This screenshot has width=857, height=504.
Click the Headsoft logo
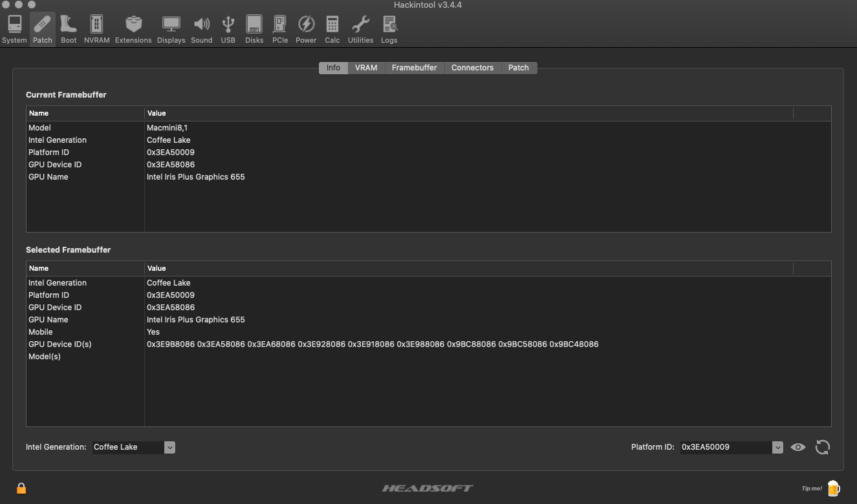tap(428, 488)
